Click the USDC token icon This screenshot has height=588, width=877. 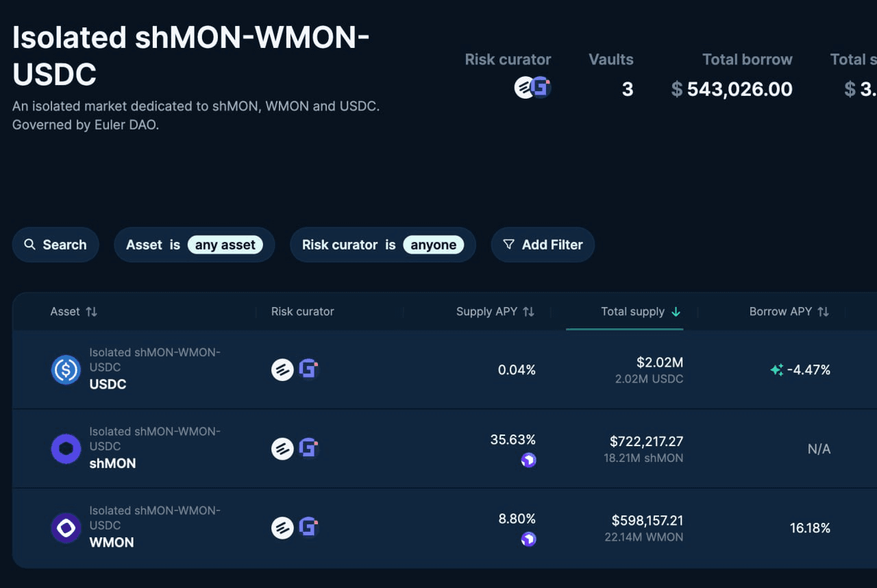[x=66, y=370]
